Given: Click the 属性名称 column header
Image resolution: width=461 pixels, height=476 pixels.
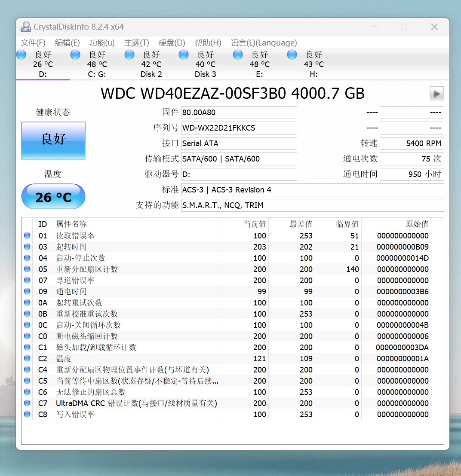Looking at the screenshot, I should (137, 224).
